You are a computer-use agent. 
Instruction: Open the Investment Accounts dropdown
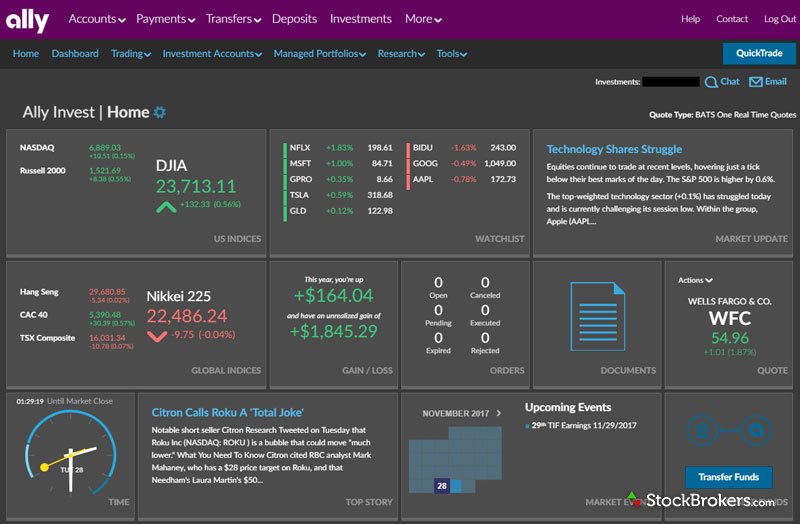212,54
